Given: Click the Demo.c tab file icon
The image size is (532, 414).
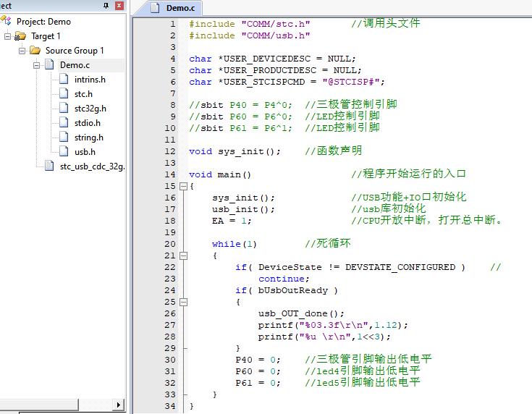Looking at the screenshot, I should coord(155,8).
